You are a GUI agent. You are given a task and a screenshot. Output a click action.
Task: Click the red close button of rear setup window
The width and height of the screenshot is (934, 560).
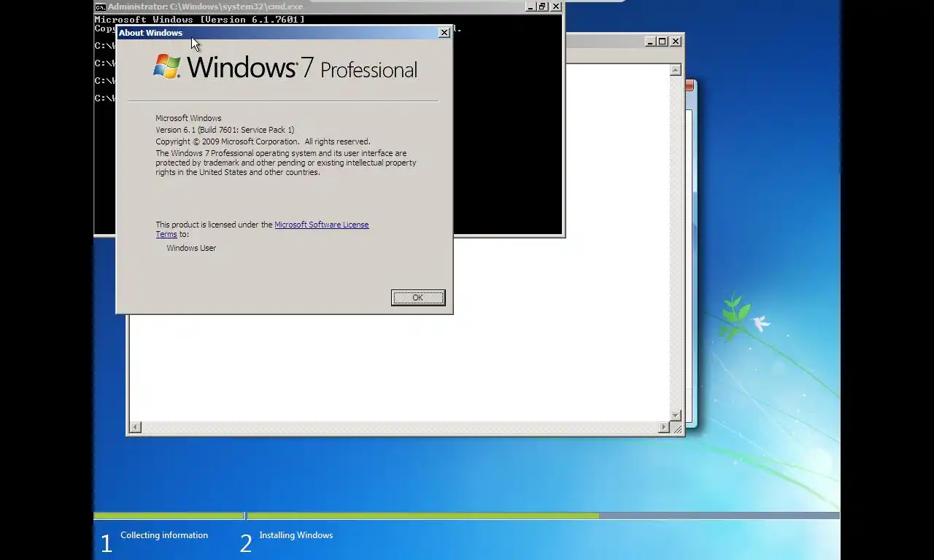pyautogui.click(x=690, y=86)
